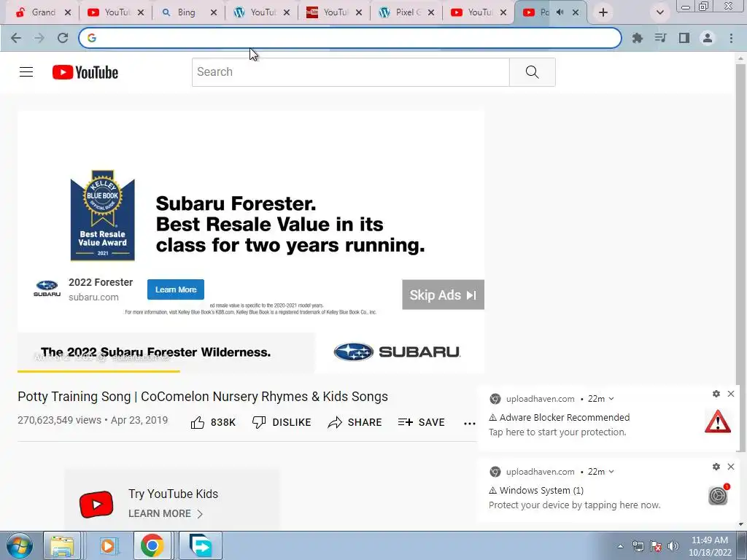Screen dimensions: 747x560
Task: Save the video to a playlist
Action: tap(421, 422)
